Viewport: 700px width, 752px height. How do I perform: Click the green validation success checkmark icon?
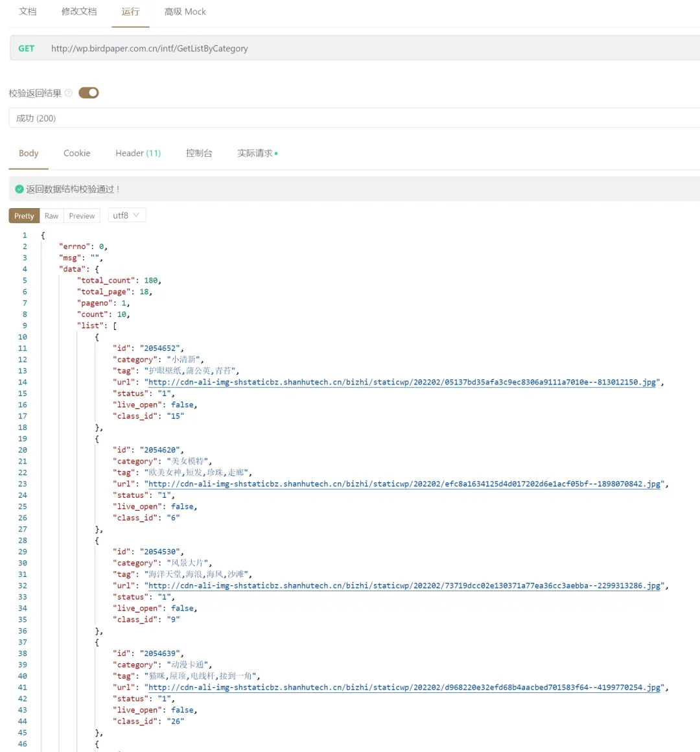[19, 189]
